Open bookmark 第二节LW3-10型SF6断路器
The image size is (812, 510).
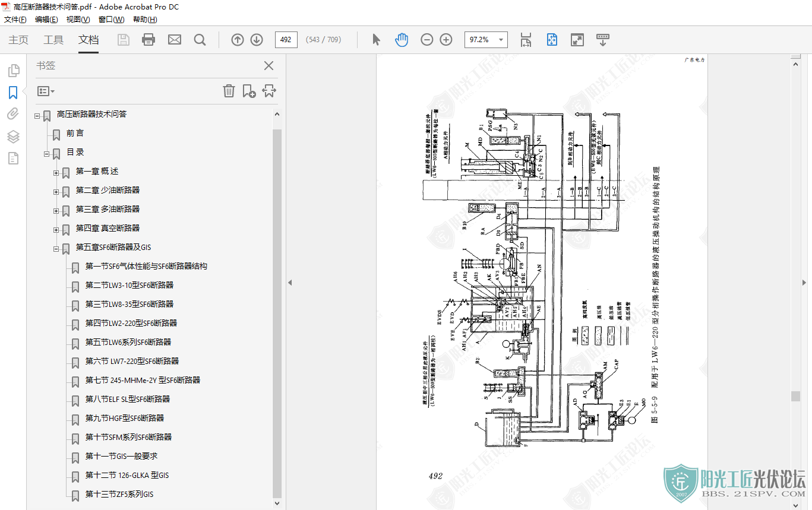point(129,285)
